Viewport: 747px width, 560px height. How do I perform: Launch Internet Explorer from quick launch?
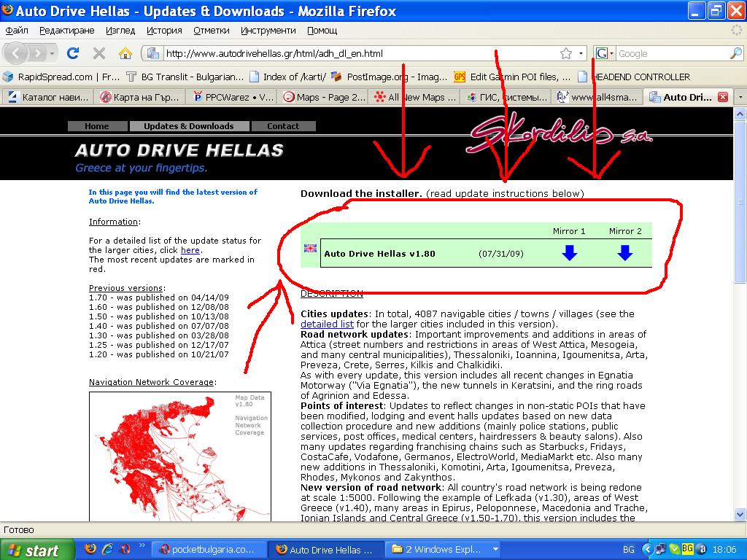(108, 548)
